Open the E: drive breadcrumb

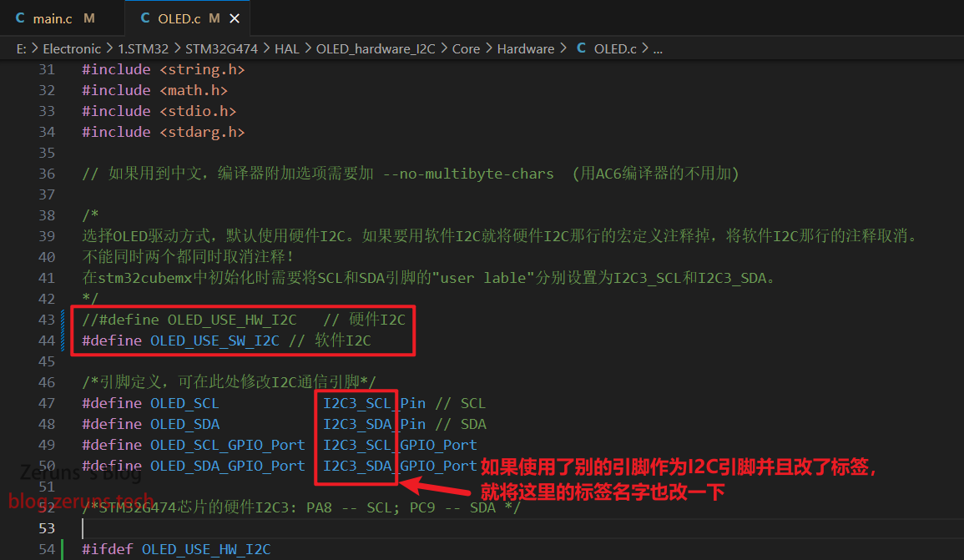(x=21, y=48)
